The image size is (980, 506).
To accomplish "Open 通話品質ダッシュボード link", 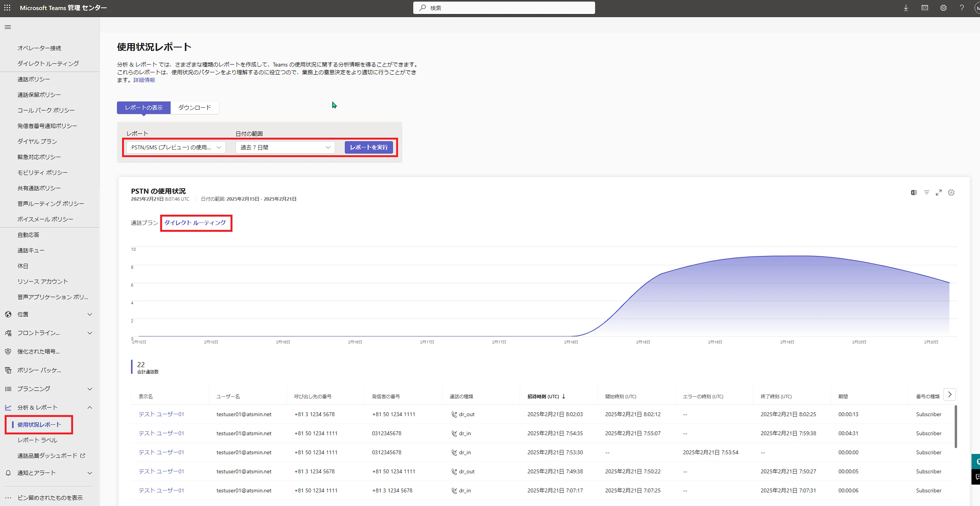I will click(x=47, y=456).
